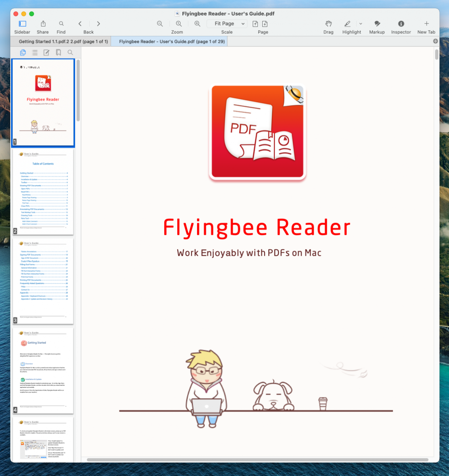Select the Highlight pen tool
The height and width of the screenshot is (476, 449).
(x=347, y=24)
